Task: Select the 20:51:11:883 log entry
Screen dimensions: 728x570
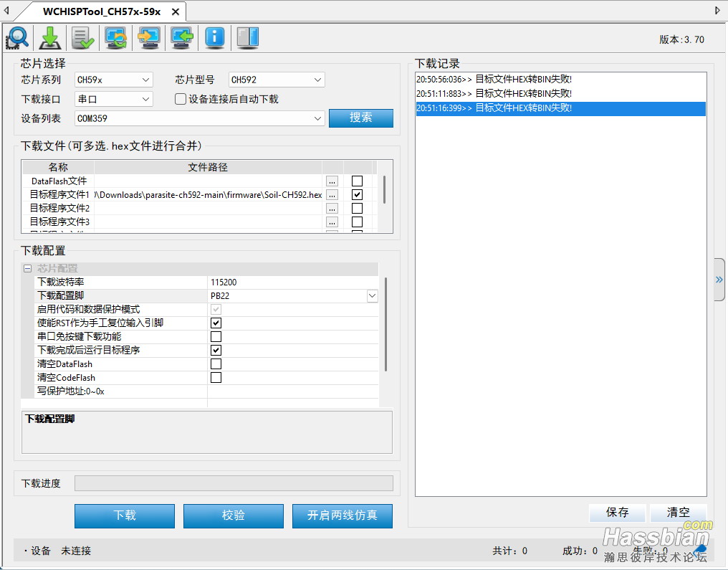Action: [x=560, y=94]
